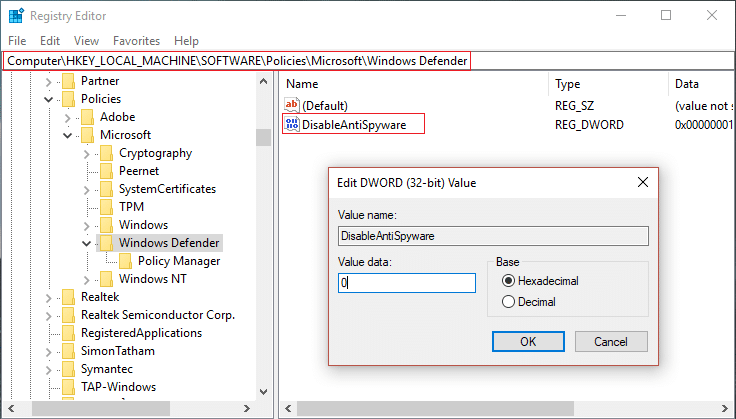The height and width of the screenshot is (419, 736).
Task: Select the Hexadecimal base radio button
Action: (509, 281)
